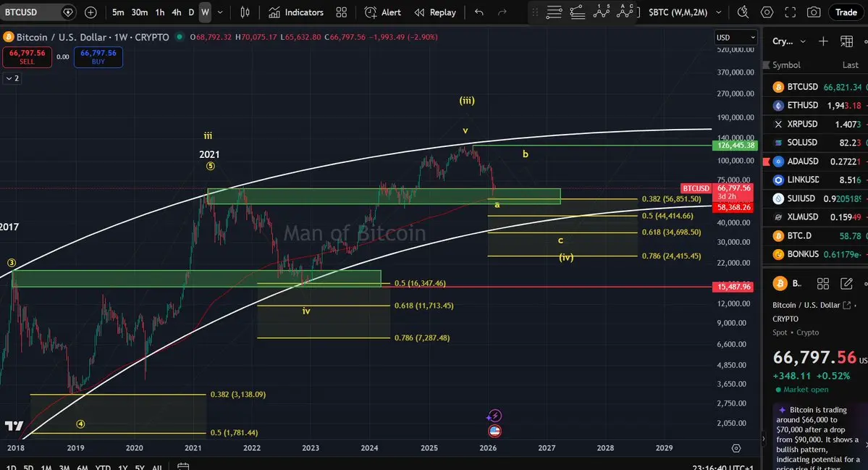Image resolution: width=868 pixels, height=470 pixels.
Task: Click the blue BUY 66,797.56 button
Action: tap(98, 57)
